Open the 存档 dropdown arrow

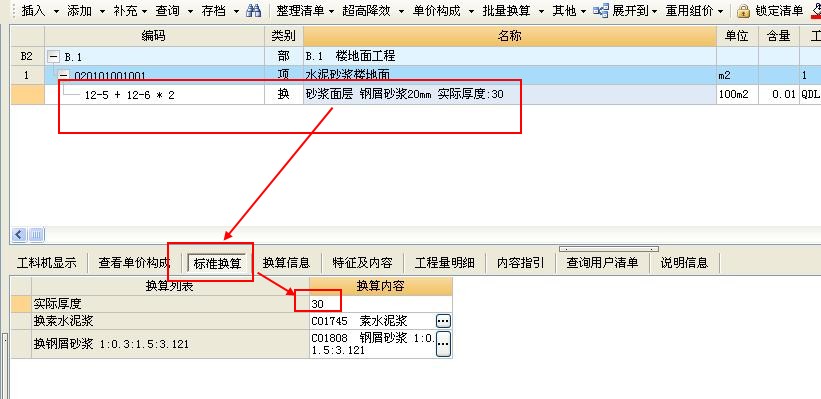(237, 11)
